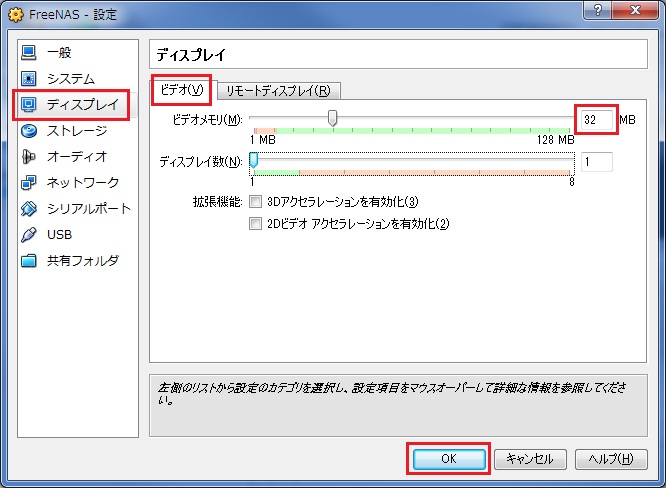Click the 128 MB maximum label
Image resolution: width=666 pixels, height=488 pixels.
[x=556, y=140]
